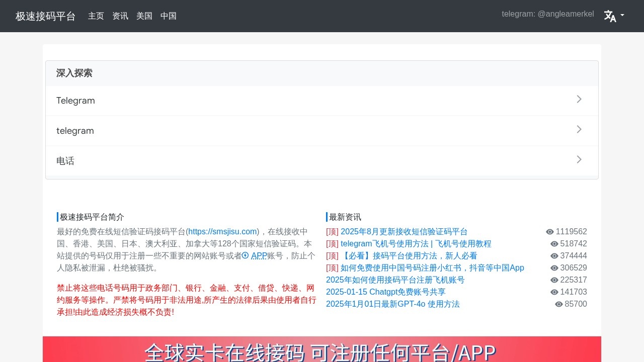
Task: Click the eye icon beside 225317 views
Action: (x=554, y=280)
